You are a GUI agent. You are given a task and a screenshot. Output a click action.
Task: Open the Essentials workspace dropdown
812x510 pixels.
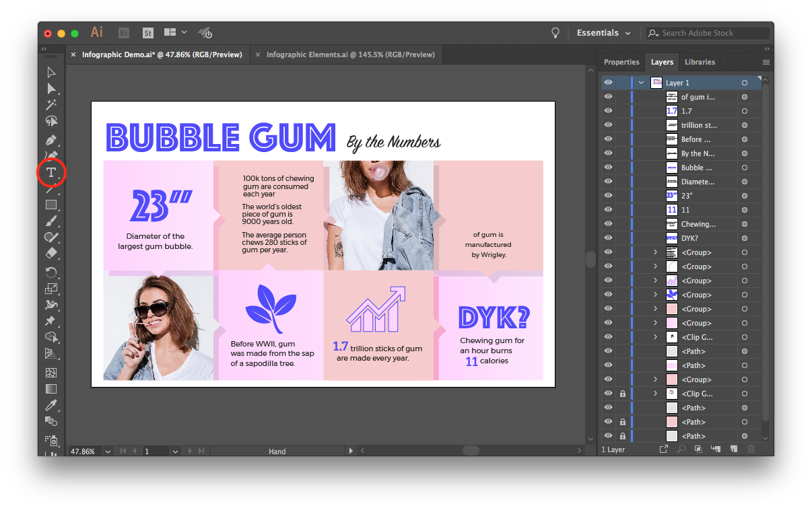(x=604, y=33)
